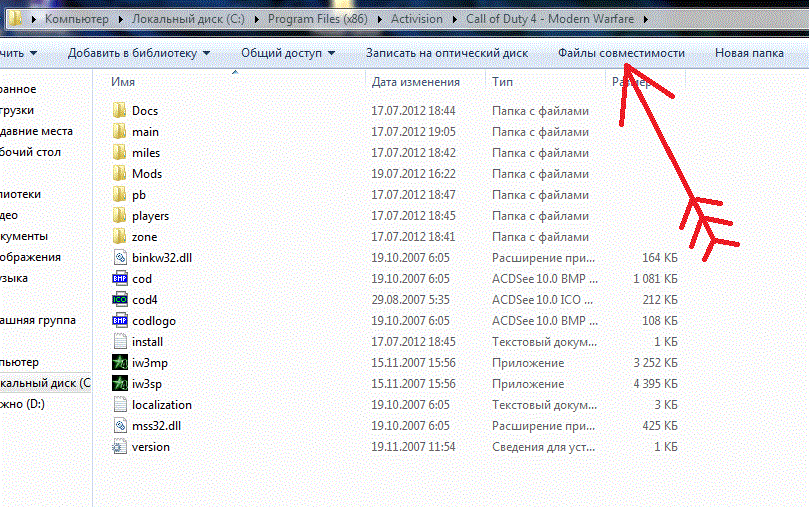Navigate to Activision breadcrumb
The height and width of the screenshot is (507, 809).
coord(417,19)
